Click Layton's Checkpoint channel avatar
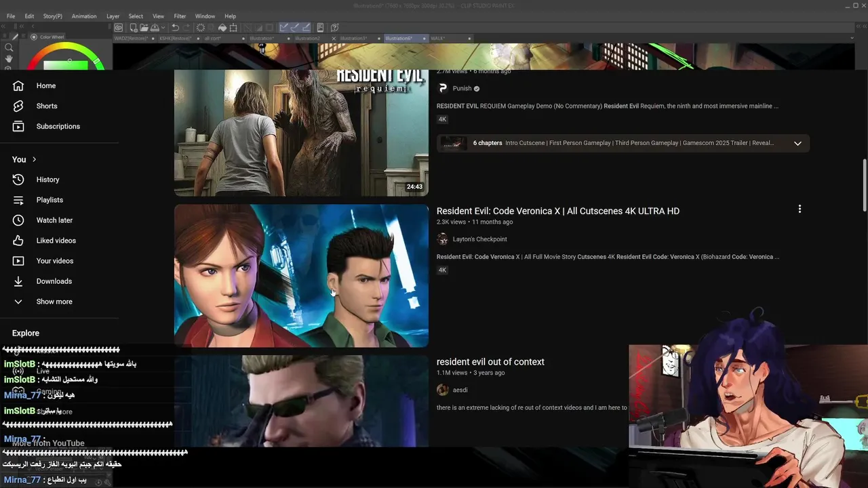The height and width of the screenshot is (488, 868). (443, 239)
